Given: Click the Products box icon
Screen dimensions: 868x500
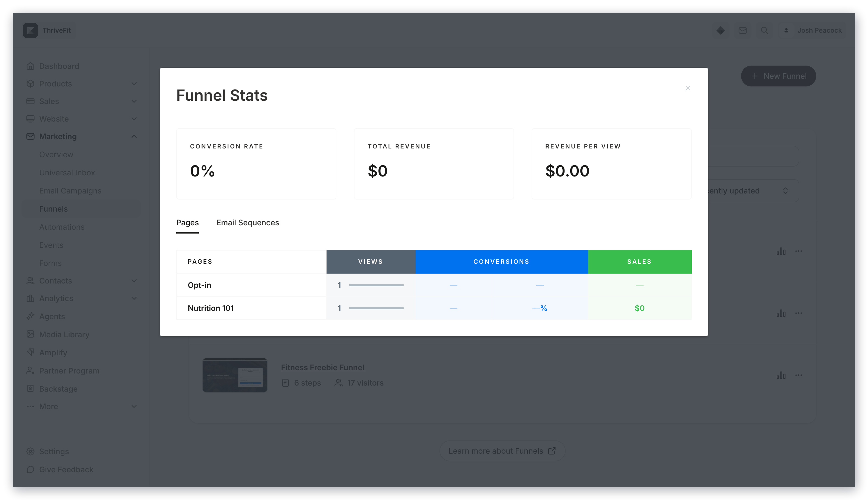Looking at the screenshot, I should 30,83.
